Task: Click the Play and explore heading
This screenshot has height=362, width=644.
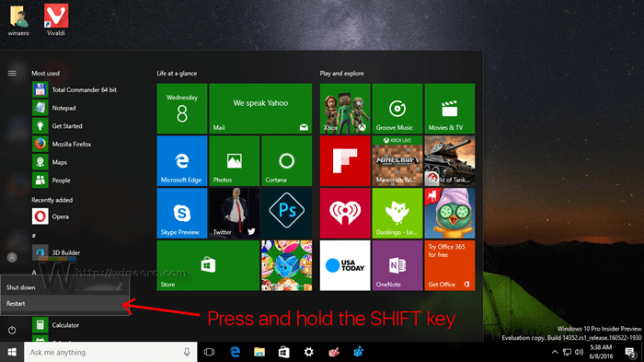Action: tap(341, 73)
